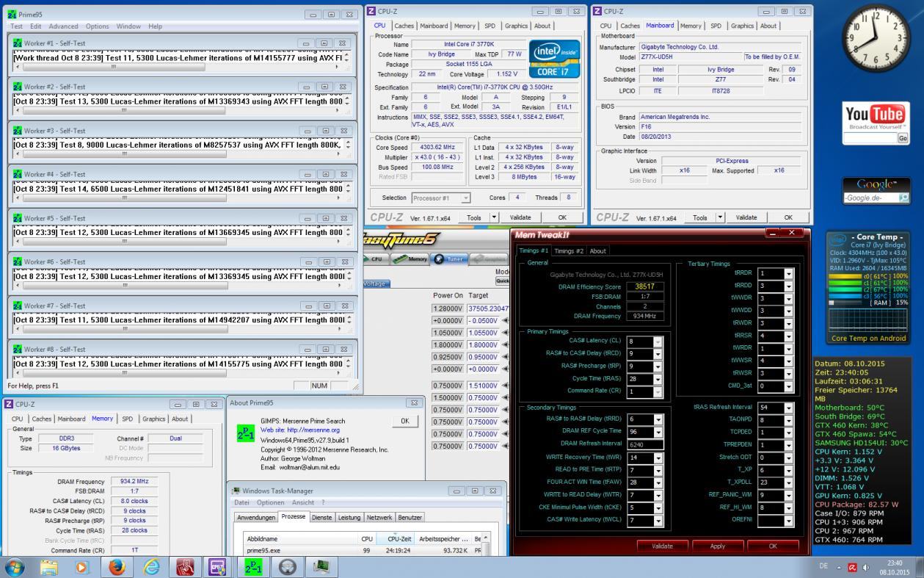Open the Windows Start orb
The height and width of the screenshot is (578, 924).
click(x=15, y=566)
